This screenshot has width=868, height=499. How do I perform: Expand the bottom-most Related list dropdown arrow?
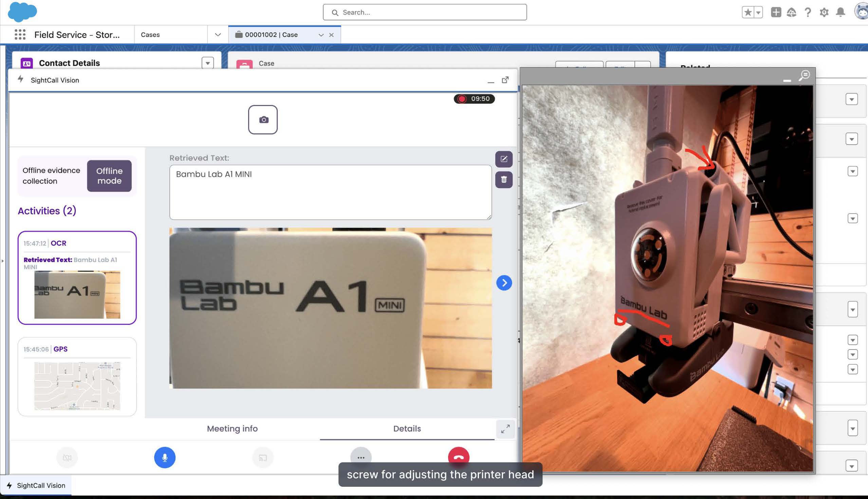coord(852,466)
